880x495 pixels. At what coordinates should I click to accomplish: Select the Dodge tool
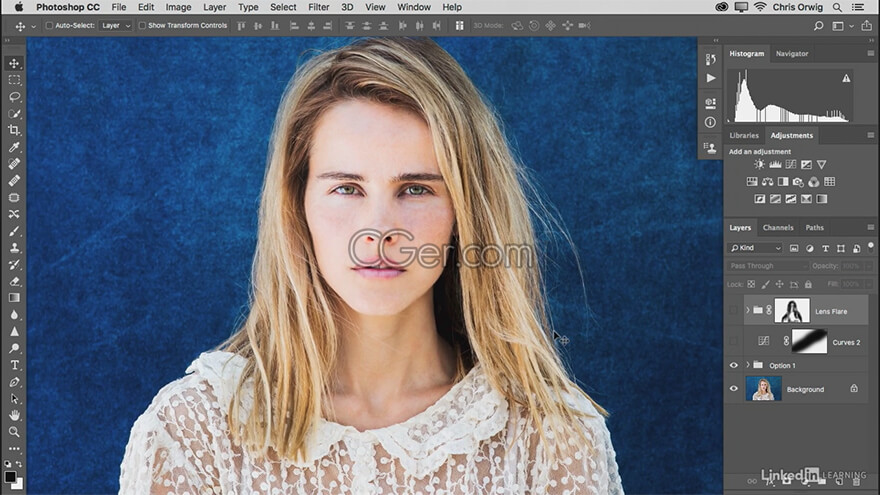coord(14,348)
